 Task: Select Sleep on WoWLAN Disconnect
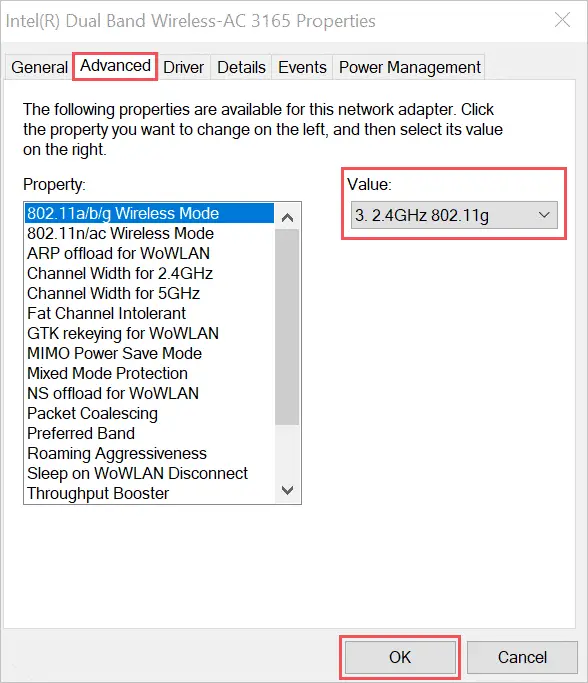pos(149,474)
